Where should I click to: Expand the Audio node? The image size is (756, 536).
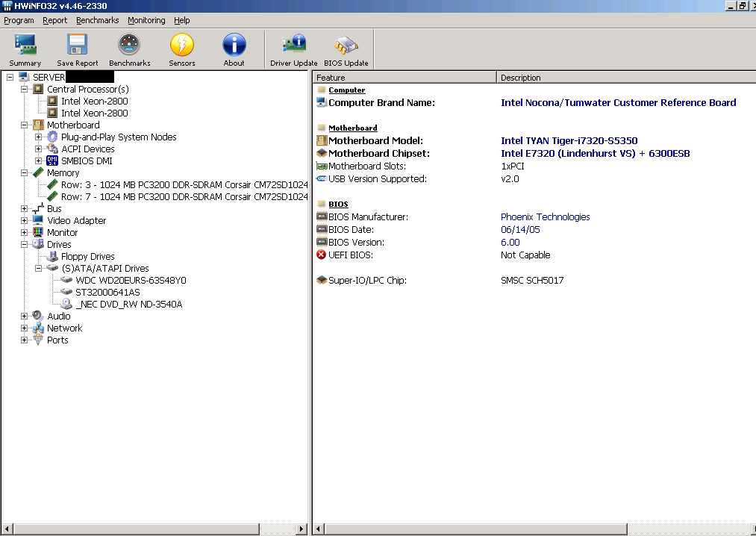(24, 316)
